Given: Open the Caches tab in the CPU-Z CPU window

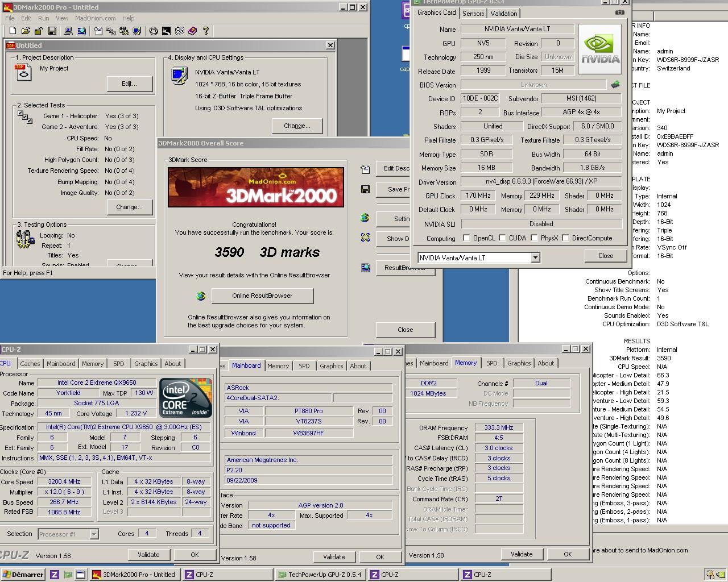Looking at the screenshot, I should (x=30, y=364).
